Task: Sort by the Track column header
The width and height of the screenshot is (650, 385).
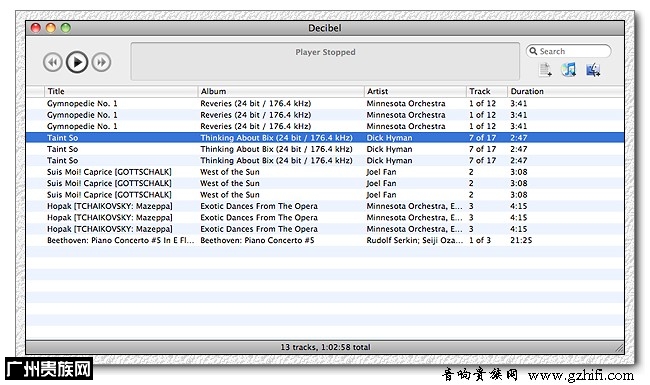Action: point(487,91)
